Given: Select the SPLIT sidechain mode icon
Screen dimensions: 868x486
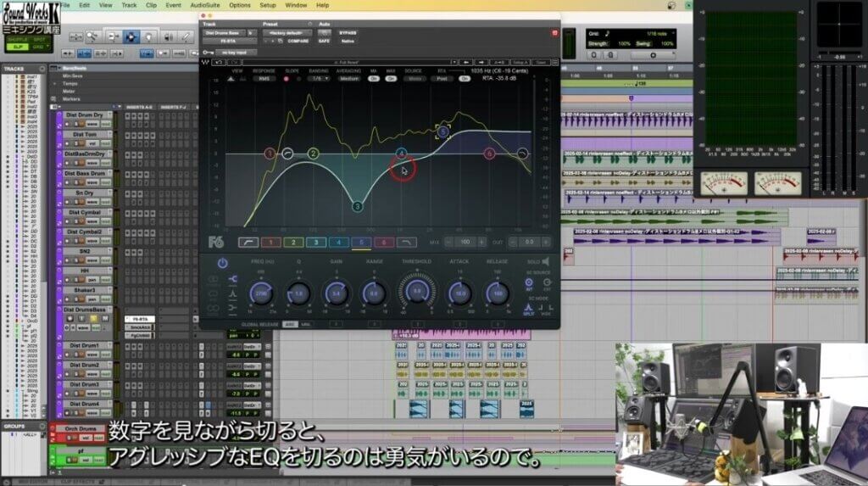Looking at the screenshot, I should [x=529, y=310].
